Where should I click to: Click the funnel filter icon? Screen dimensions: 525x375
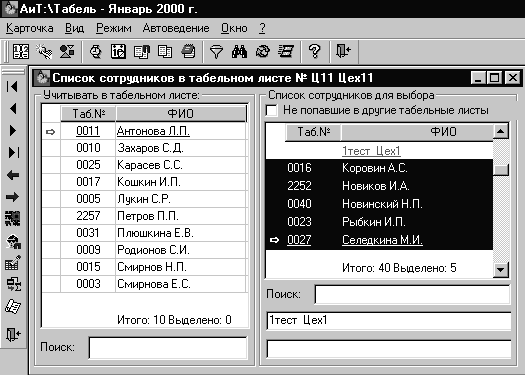pos(216,52)
